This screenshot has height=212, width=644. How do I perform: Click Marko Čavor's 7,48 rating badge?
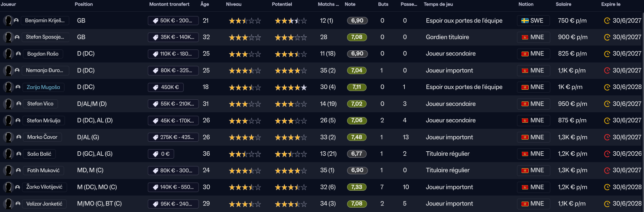pos(358,137)
